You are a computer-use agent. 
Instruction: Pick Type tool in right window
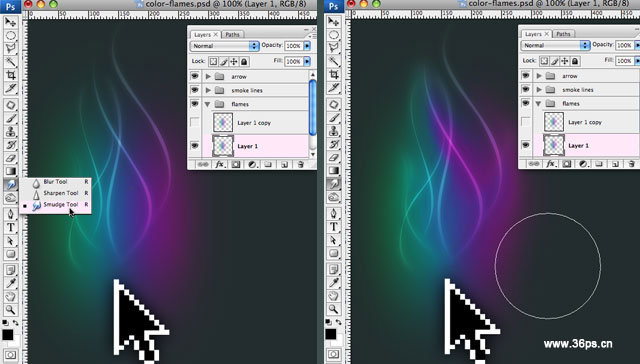[x=334, y=226]
